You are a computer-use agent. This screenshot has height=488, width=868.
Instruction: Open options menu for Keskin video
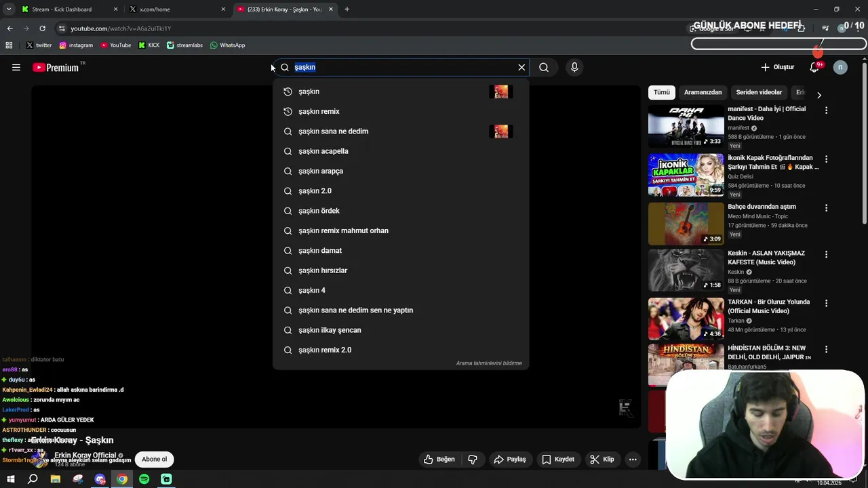(x=826, y=254)
